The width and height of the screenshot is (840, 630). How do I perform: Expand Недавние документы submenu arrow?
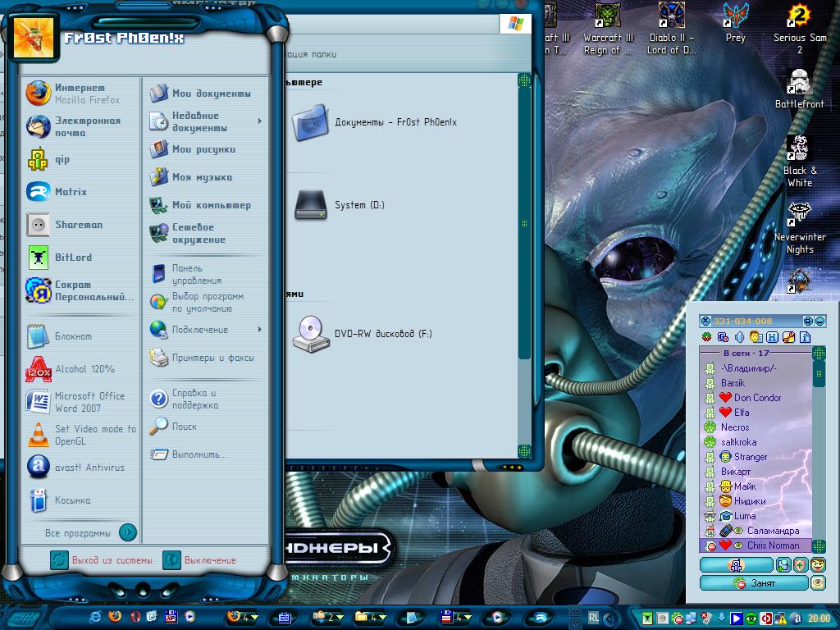click(x=260, y=121)
